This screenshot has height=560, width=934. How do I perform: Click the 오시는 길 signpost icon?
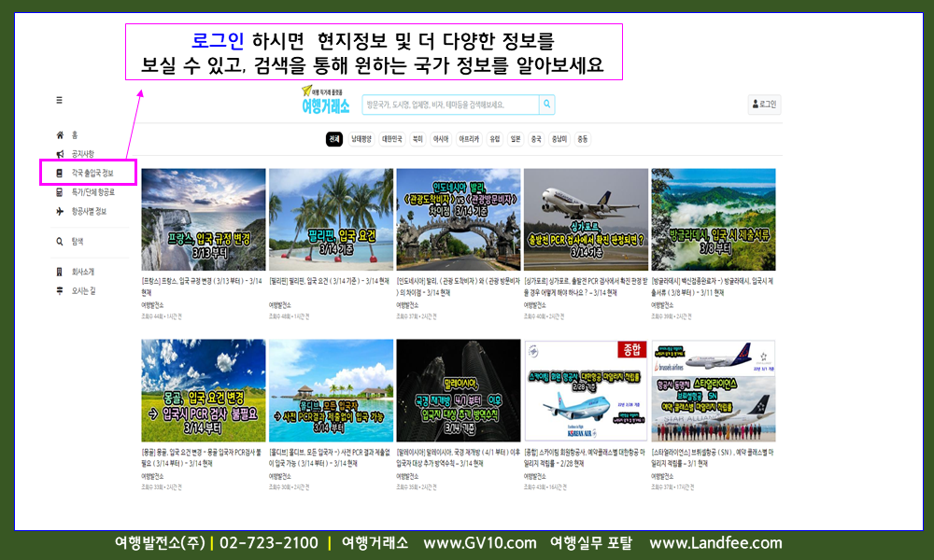(x=60, y=290)
